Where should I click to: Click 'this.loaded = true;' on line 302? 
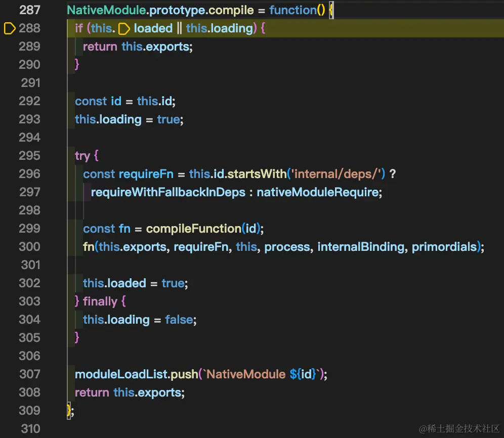pos(135,283)
